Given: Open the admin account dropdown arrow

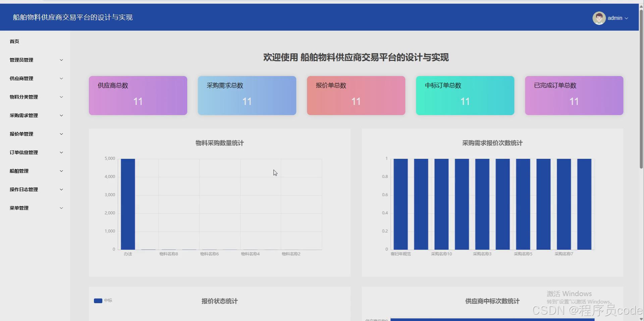Looking at the screenshot, I should (x=627, y=18).
